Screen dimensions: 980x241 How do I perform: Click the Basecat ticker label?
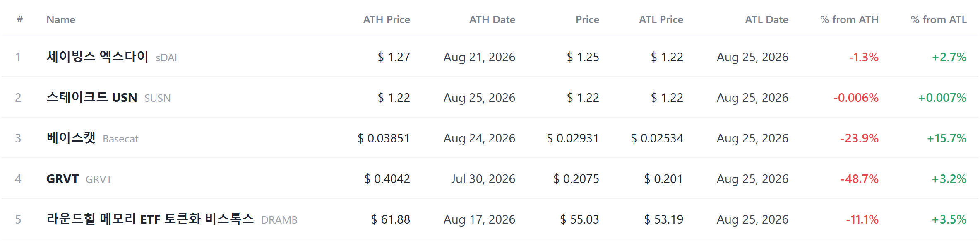click(x=120, y=139)
